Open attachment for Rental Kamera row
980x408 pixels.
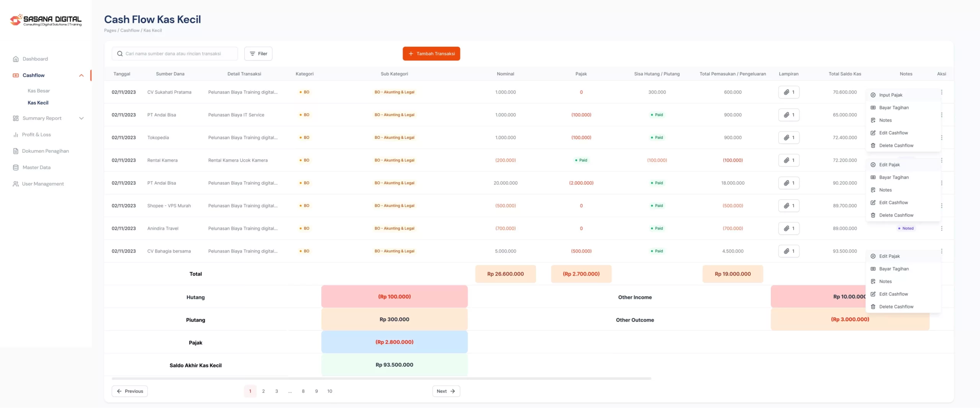(x=789, y=160)
